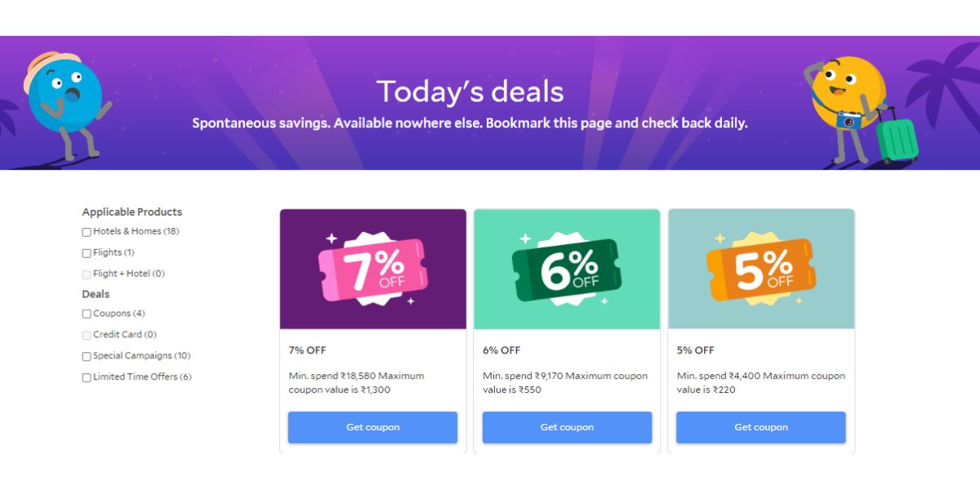The height and width of the screenshot is (490, 980).
Task: Click the green 6% OFF coupon graphic
Action: pyautogui.click(x=566, y=268)
